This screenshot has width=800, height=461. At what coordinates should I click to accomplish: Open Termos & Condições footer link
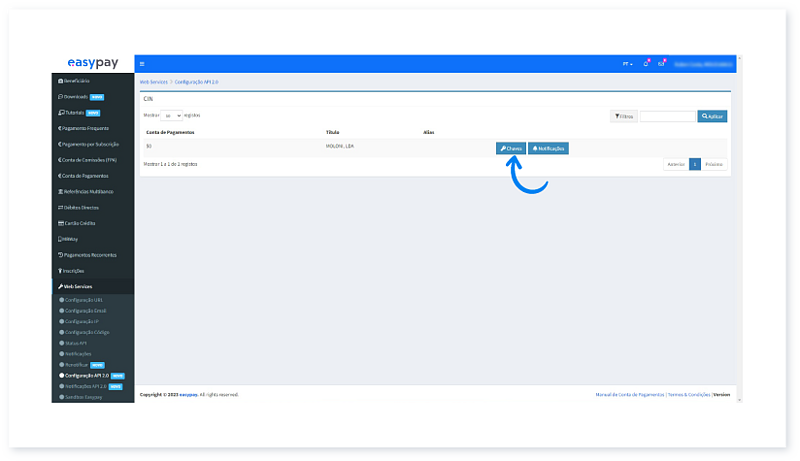click(689, 395)
